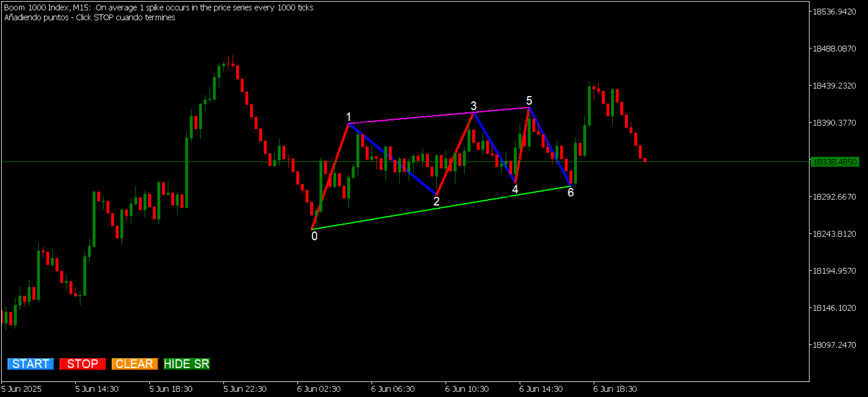Click the 18439.2320 price scale value
The width and height of the screenshot is (868, 397).
pyautogui.click(x=834, y=86)
